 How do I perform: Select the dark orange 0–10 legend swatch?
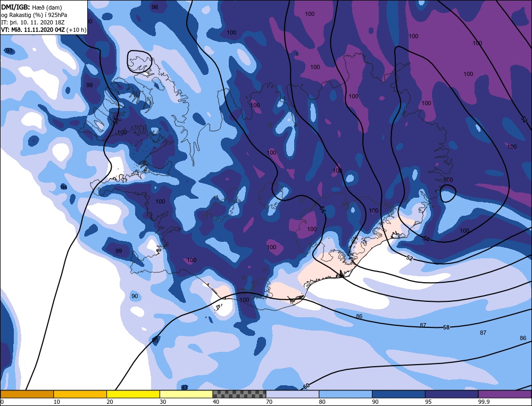pos(27,394)
